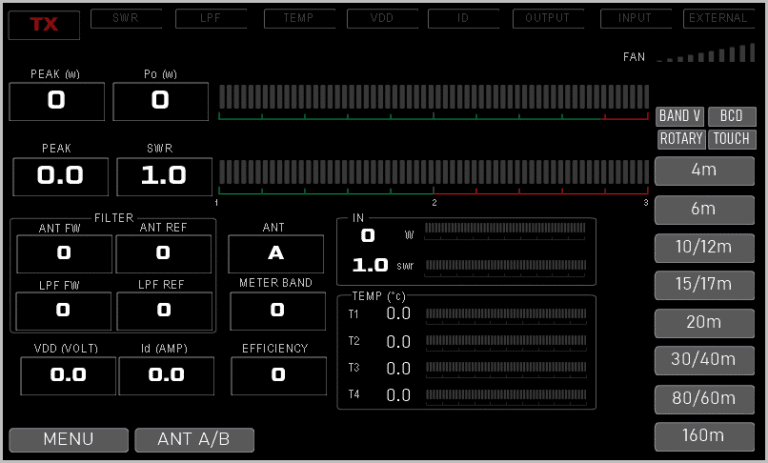768x463 pixels.
Task: Switch antenna with ANT A/B button
Action: pos(193,439)
